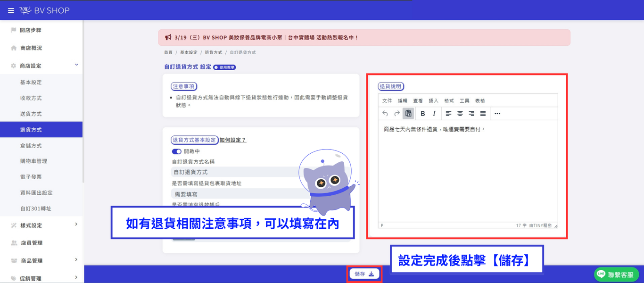644x283 pixels.
Task: Center-align the editor text
Action: (460, 113)
